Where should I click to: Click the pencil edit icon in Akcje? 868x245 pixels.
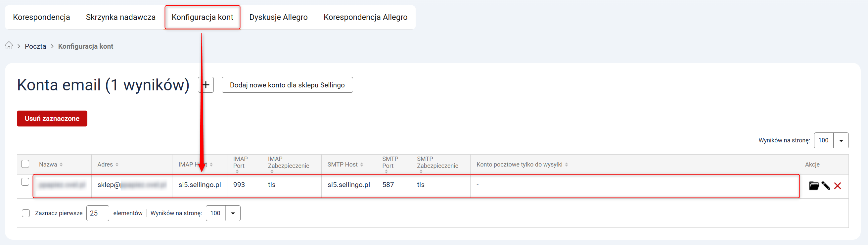coord(826,186)
